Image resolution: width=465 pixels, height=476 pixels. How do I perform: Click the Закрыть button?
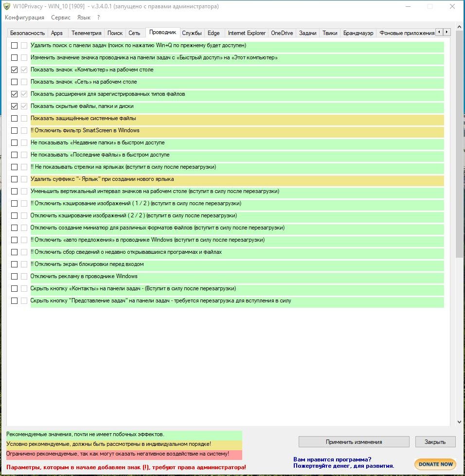point(435,442)
